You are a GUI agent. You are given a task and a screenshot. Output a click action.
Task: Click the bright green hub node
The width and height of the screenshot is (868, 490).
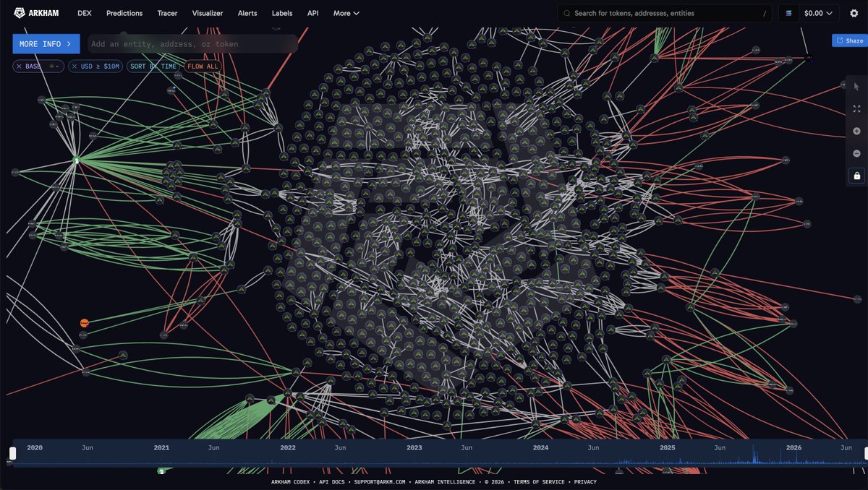tap(76, 160)
